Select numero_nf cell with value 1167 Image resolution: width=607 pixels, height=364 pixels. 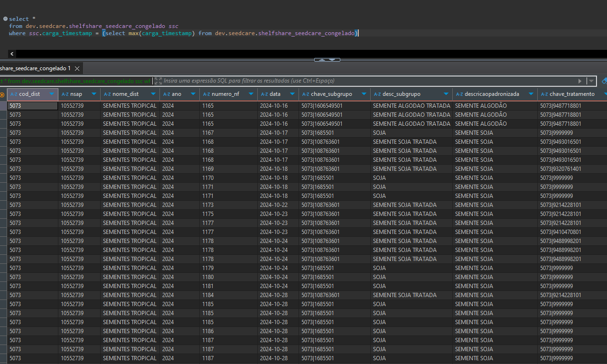228,133
